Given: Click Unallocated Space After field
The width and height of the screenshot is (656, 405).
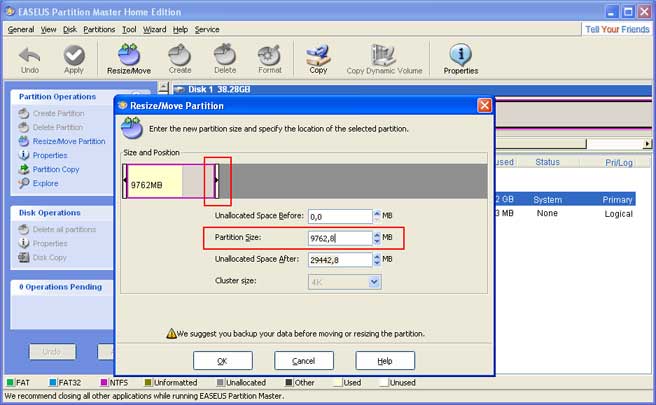Looking at the screenshot, I should tap(340, 260).
